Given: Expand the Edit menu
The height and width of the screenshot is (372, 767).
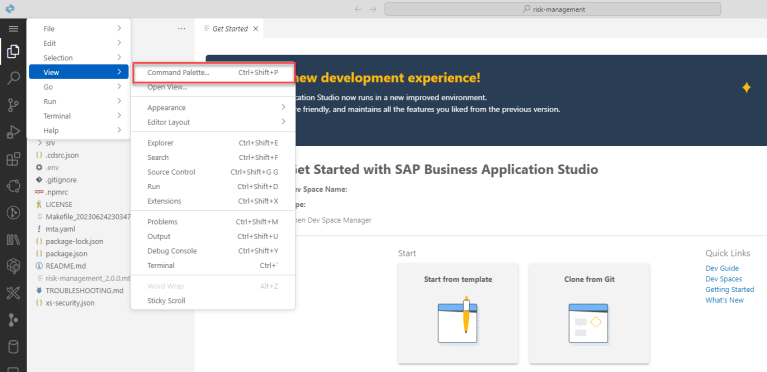Looking at the screenshot, I should [78, 43].
